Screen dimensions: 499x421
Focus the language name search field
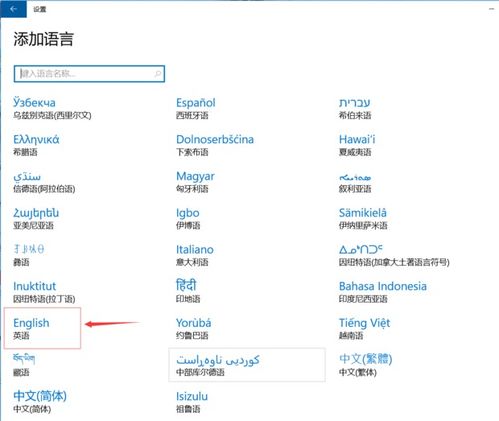click(x=89, y=74)
